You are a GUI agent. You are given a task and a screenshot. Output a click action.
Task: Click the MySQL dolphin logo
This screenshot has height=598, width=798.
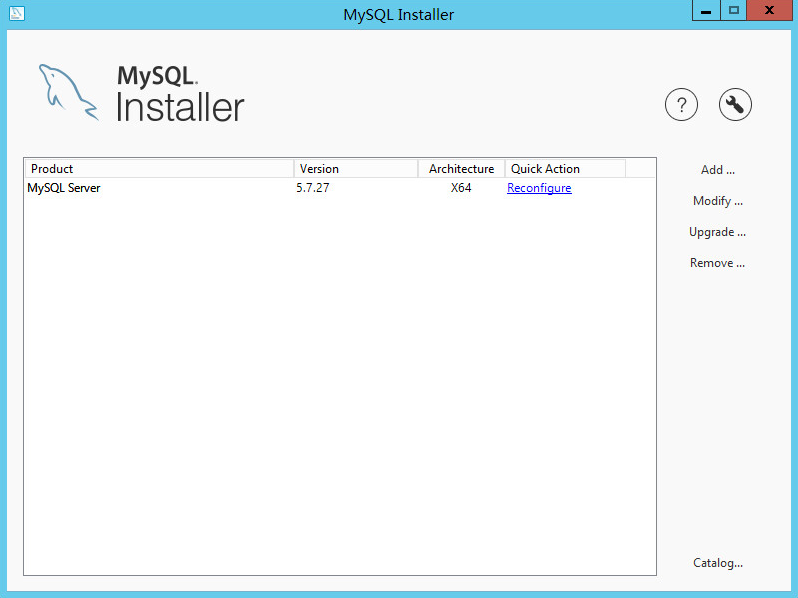click(68, 92)
